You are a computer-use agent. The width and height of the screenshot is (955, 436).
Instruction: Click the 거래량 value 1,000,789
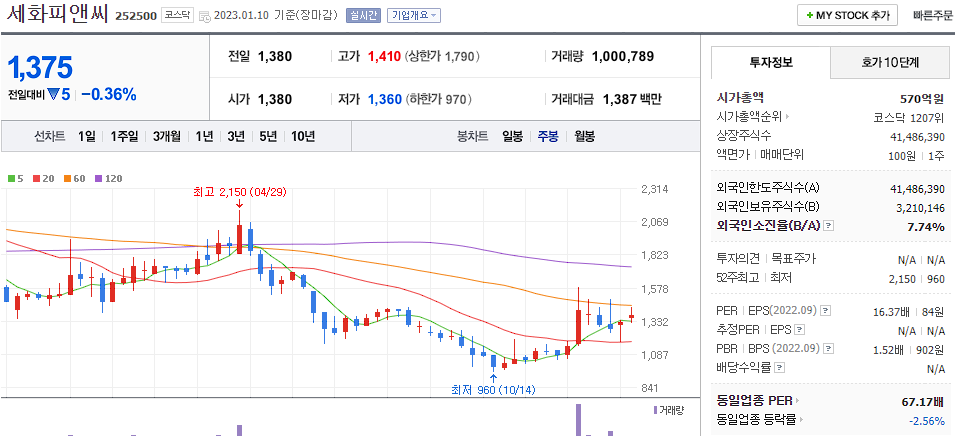point(622,57)
